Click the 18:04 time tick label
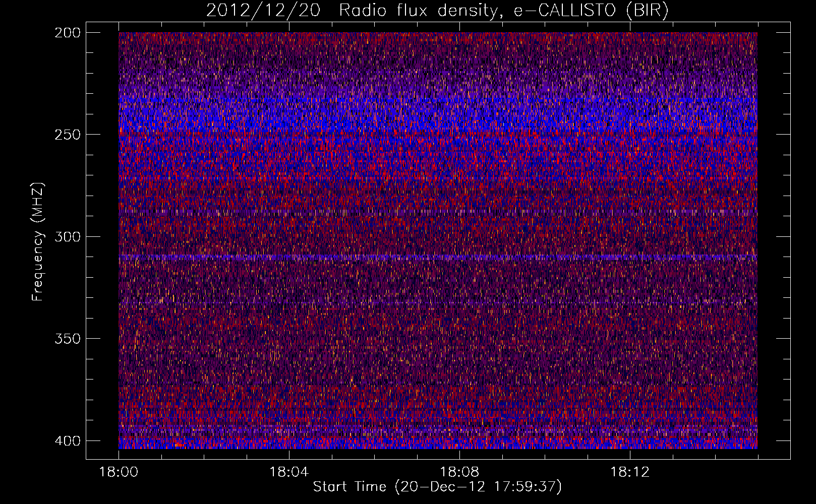This screenshot has height=504, width=816. click(289, 472)
